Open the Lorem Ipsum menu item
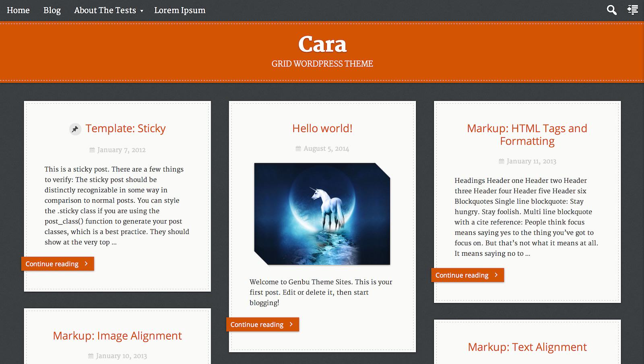This screenshot has height=364, width=644. (180, 10)
